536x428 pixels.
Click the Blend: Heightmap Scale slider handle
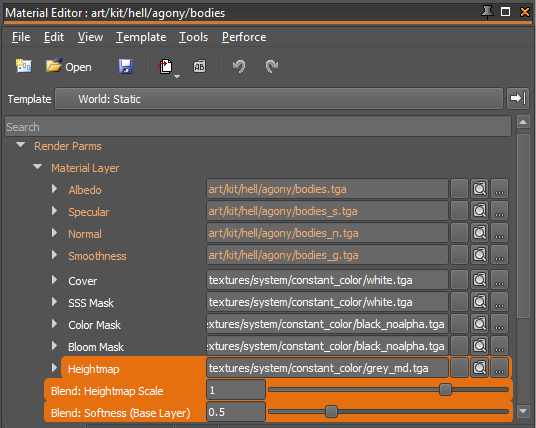445,389
